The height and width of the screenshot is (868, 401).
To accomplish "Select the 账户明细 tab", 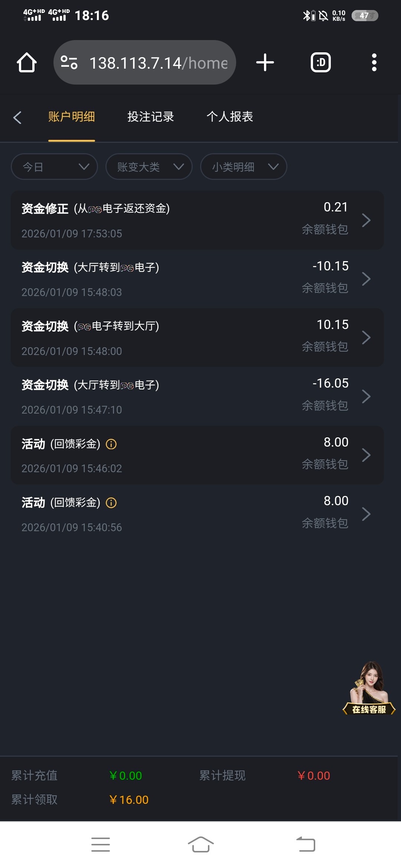I will [x=71, y=117].
